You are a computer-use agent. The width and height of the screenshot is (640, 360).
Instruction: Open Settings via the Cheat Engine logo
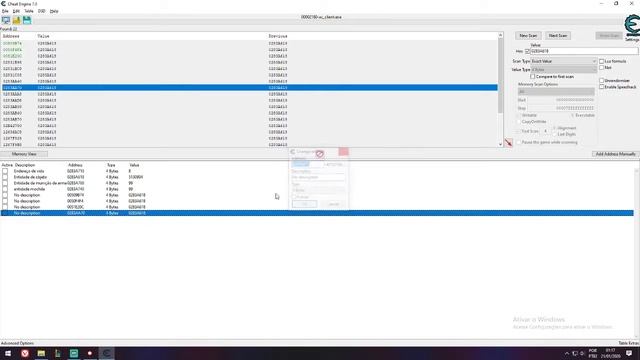coord(632,27)
